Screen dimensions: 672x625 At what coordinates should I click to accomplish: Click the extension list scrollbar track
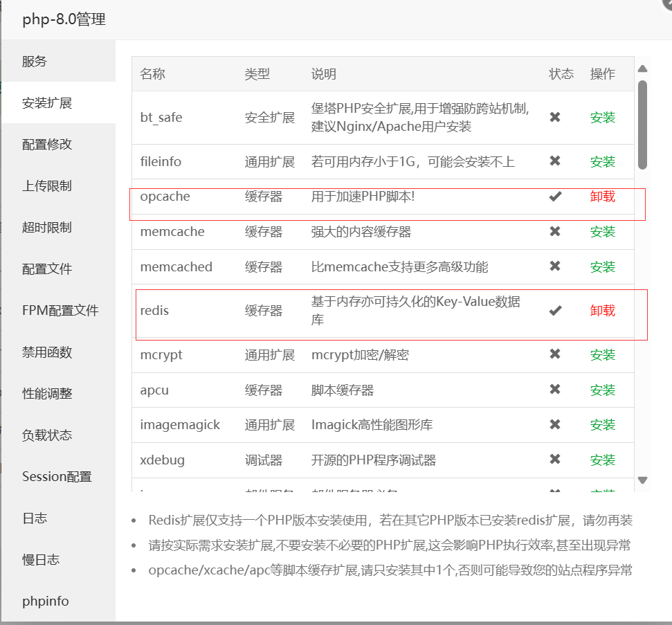point(643,277)
